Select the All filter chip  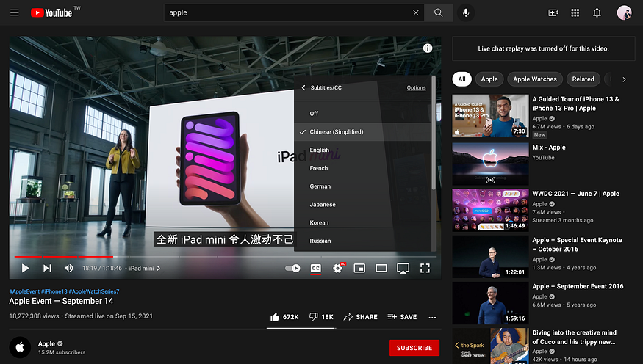tap(461, 79)
